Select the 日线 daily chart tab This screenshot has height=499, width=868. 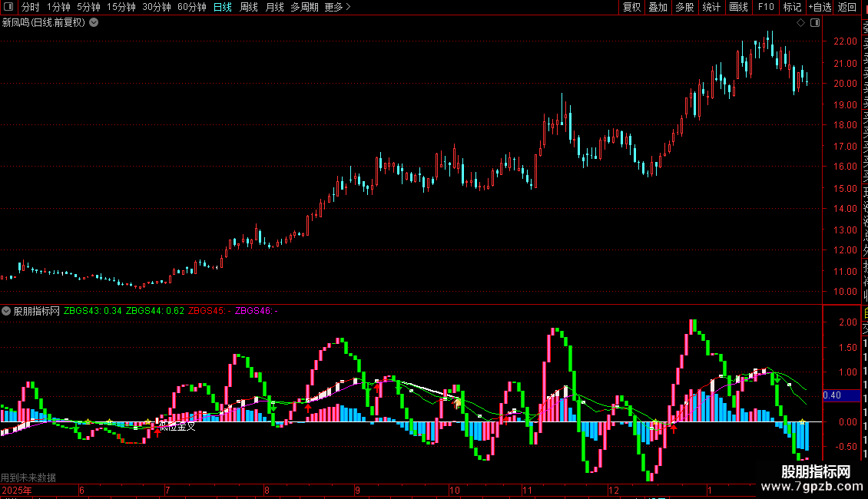pos(223,7)
